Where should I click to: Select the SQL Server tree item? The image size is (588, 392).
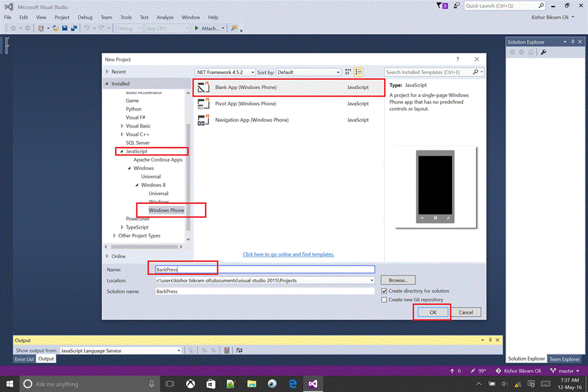click(138, 143)
